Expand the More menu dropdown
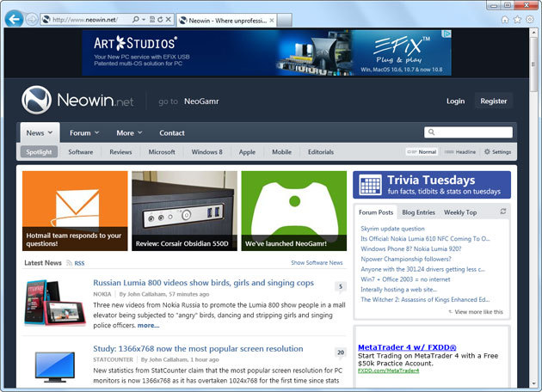This screenshot has width=542, height=392. coord(129,133)
